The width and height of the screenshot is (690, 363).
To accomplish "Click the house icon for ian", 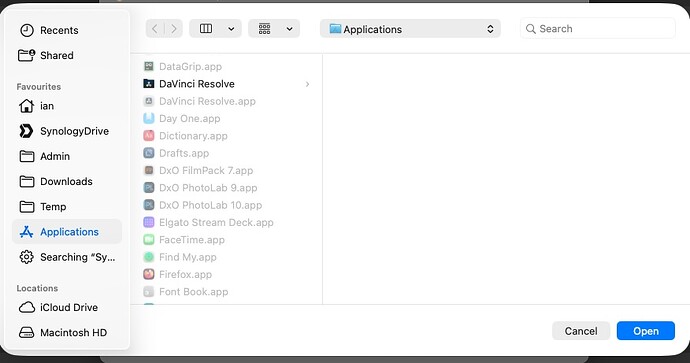I will point(26,106).
